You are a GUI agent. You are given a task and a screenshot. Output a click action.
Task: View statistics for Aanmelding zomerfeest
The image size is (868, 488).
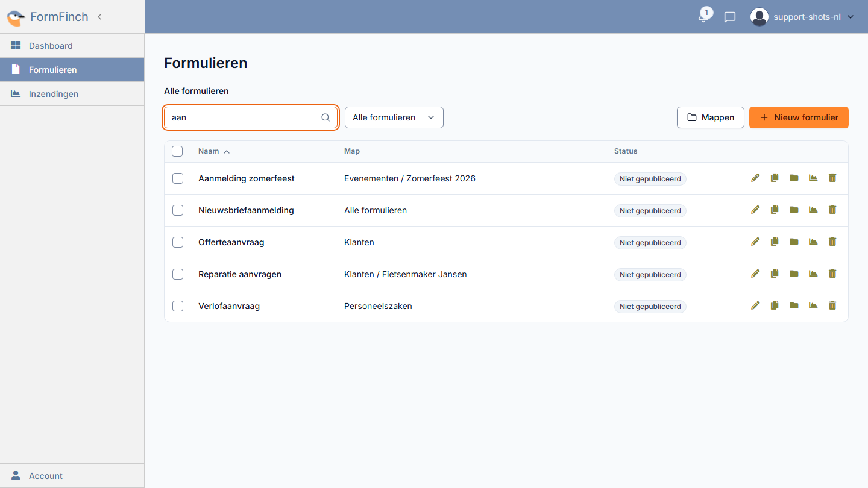[x=813, y=178]
